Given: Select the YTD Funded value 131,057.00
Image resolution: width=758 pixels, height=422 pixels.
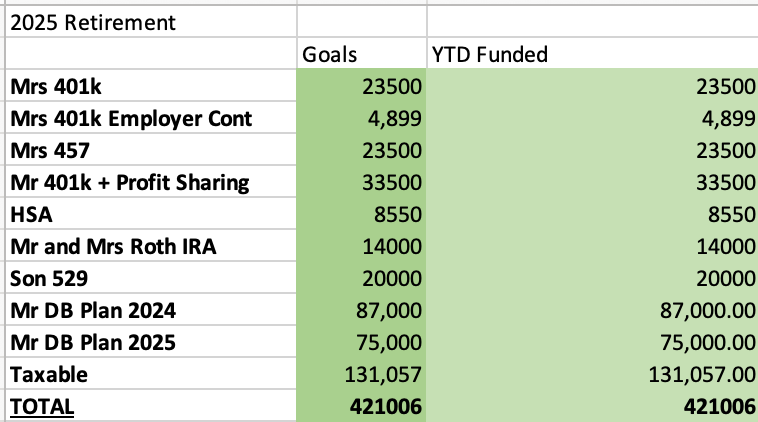Looking at the screenshot, I should coord(592,375).
